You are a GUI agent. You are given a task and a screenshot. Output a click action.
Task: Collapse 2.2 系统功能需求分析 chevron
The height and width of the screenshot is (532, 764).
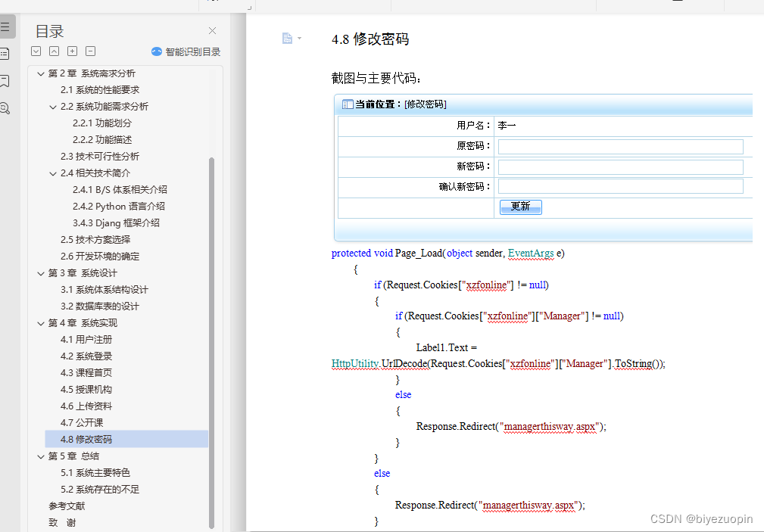click(x=53, y=107)
